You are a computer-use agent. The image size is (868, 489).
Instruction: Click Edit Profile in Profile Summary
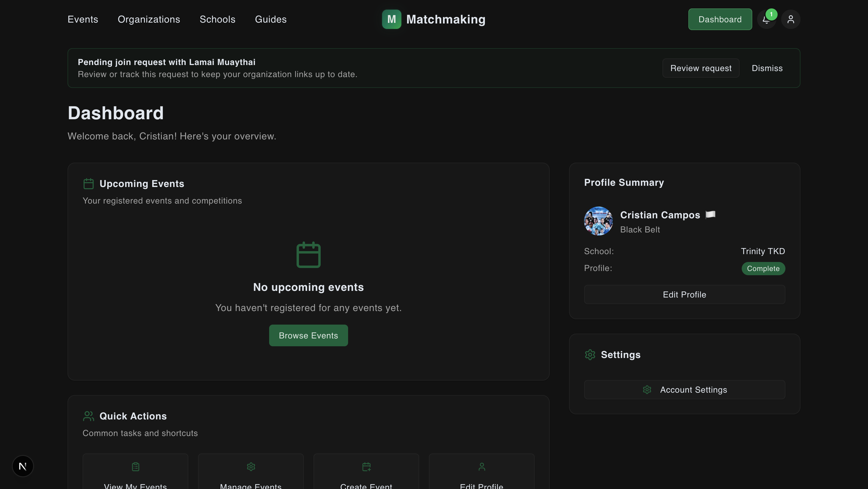click(x=684, y=294)
